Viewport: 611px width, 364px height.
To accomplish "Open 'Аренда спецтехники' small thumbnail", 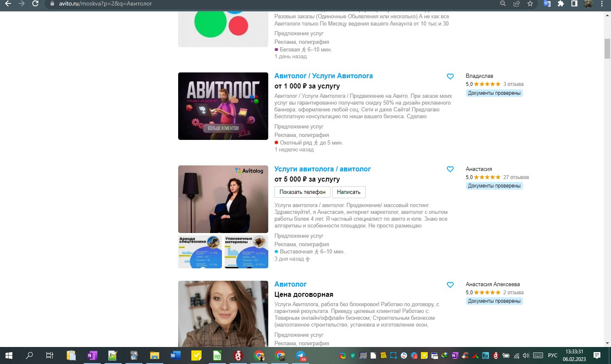I will tap(200, 252).
